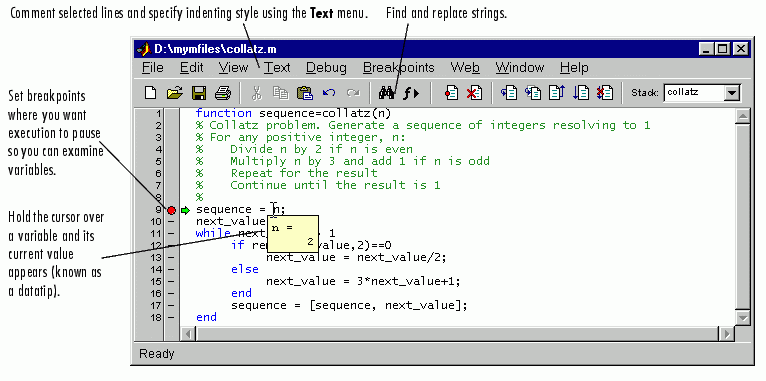The image size is (766, 381).
Task: Click the MATLAB logo in the title bar
Action: [x=143, y=49]
